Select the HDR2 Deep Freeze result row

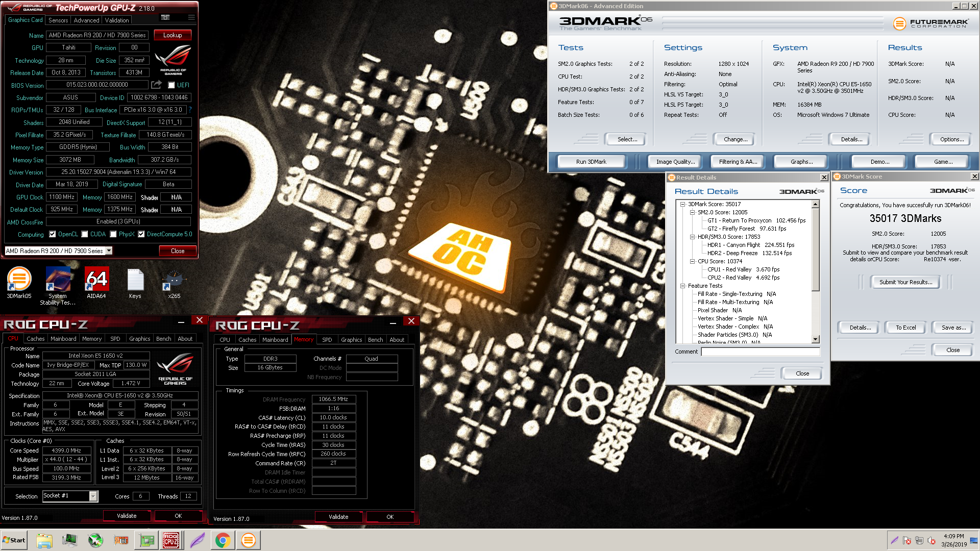(750, 253)
